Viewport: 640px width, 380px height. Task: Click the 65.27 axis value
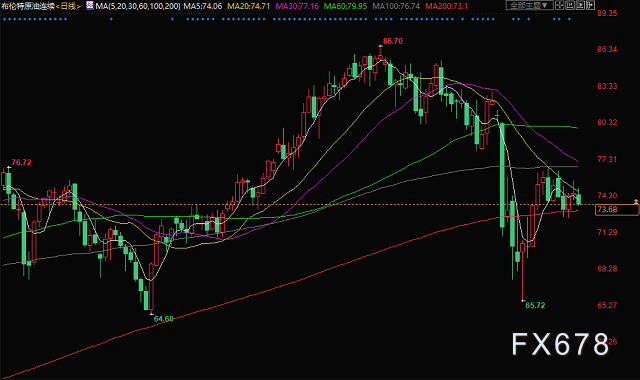607,305
